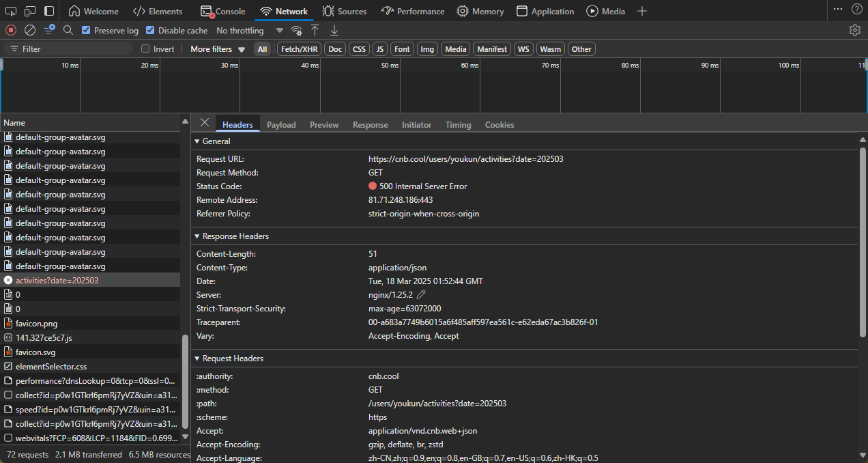Open network conditions wifi settings icon
This screenshot has width=868, height=463.
point(296,30)
